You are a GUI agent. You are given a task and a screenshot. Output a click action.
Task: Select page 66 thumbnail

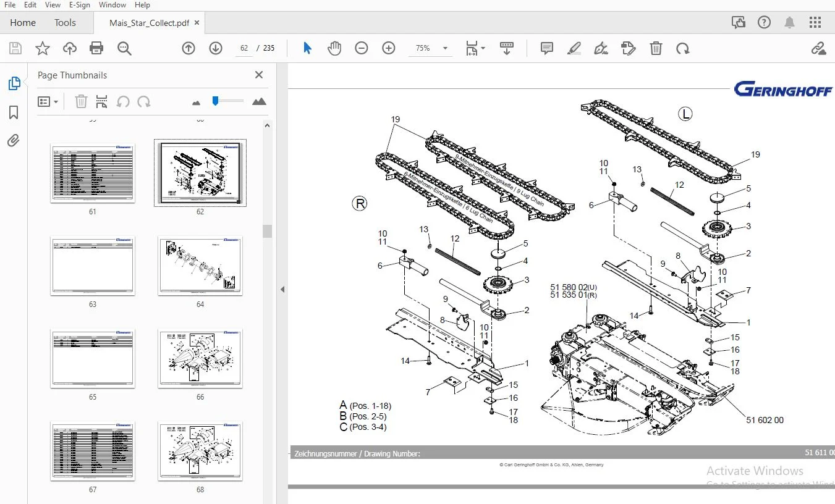(200, 359)
